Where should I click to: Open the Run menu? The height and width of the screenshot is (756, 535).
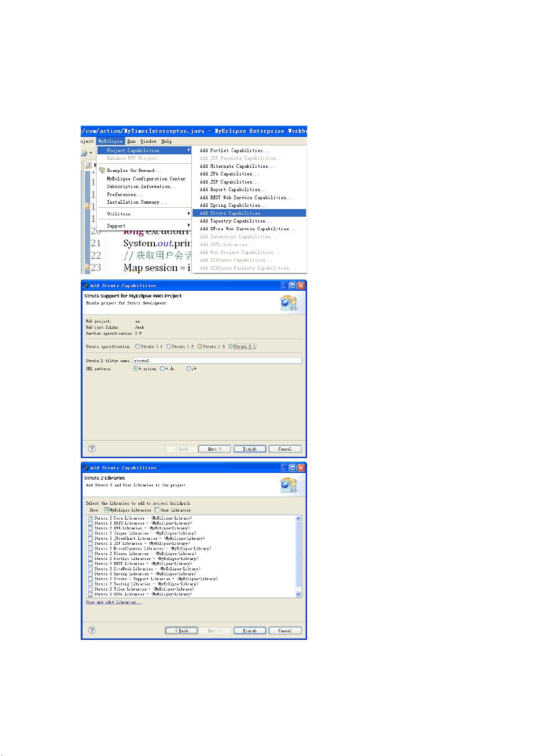(x=131, y=141)
